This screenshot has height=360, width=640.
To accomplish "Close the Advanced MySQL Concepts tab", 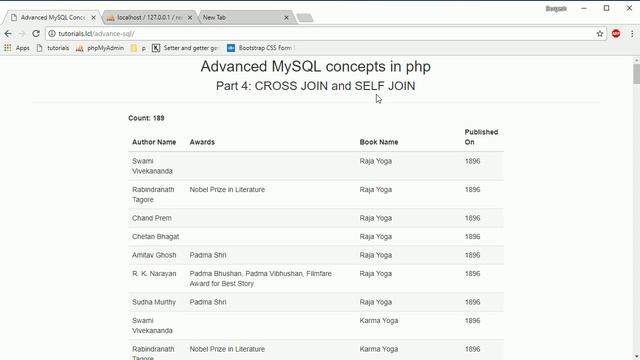I will click(93, 18).
